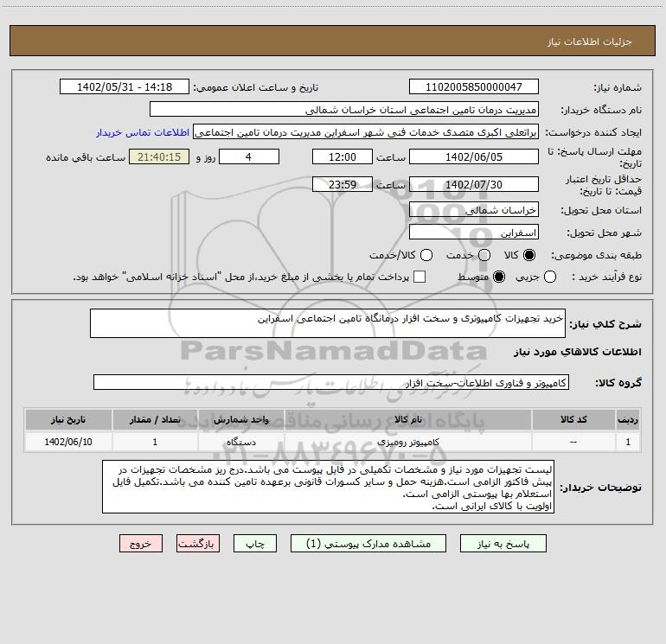Click the واحد شمارش column header
Image resolution: width=666 pixels, height=644 pixels.
tap(240, 419)
